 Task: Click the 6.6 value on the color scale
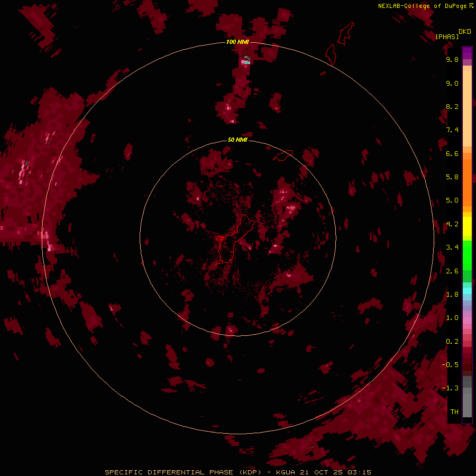point(452,153)
